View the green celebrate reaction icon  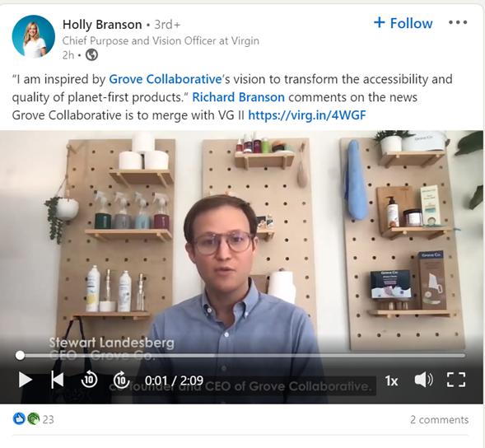(34, 419)
